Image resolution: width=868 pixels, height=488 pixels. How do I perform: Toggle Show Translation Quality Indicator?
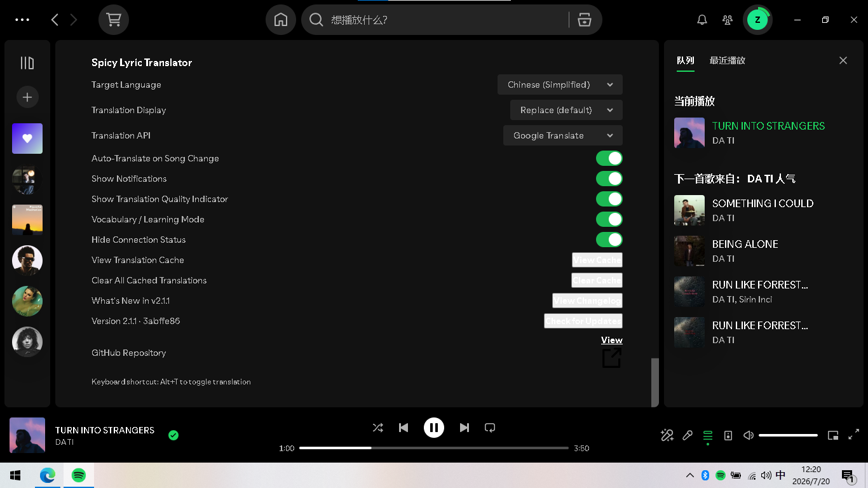pyautogui.click(x=609, y=199)
